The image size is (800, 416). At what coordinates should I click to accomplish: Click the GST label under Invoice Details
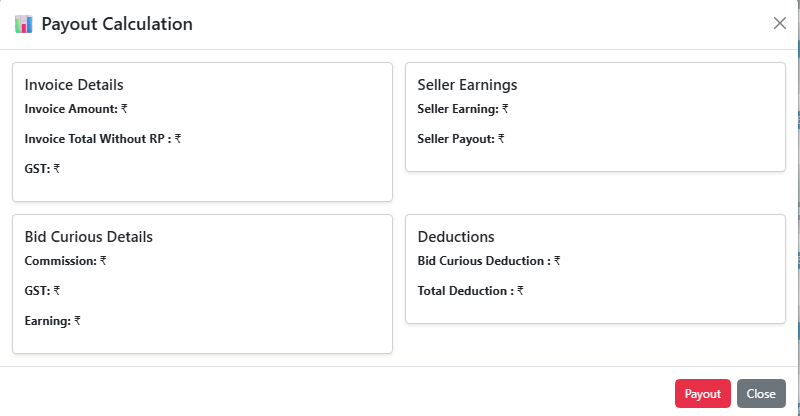point(38,169)
